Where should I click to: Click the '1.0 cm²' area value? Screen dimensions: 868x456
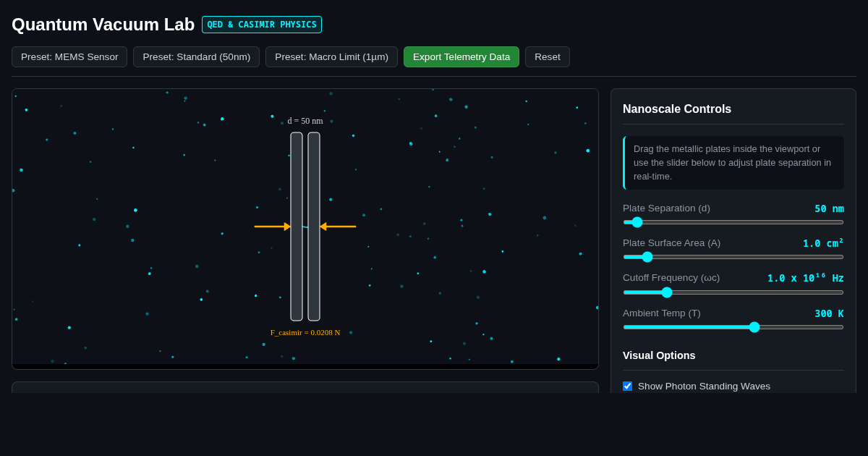(x=823, y=243)
